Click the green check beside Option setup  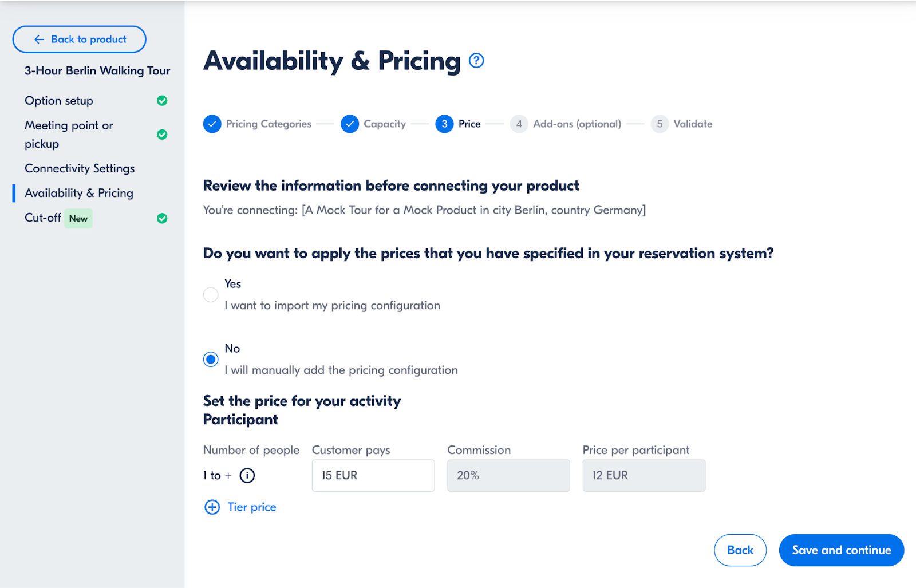(162, 101)
